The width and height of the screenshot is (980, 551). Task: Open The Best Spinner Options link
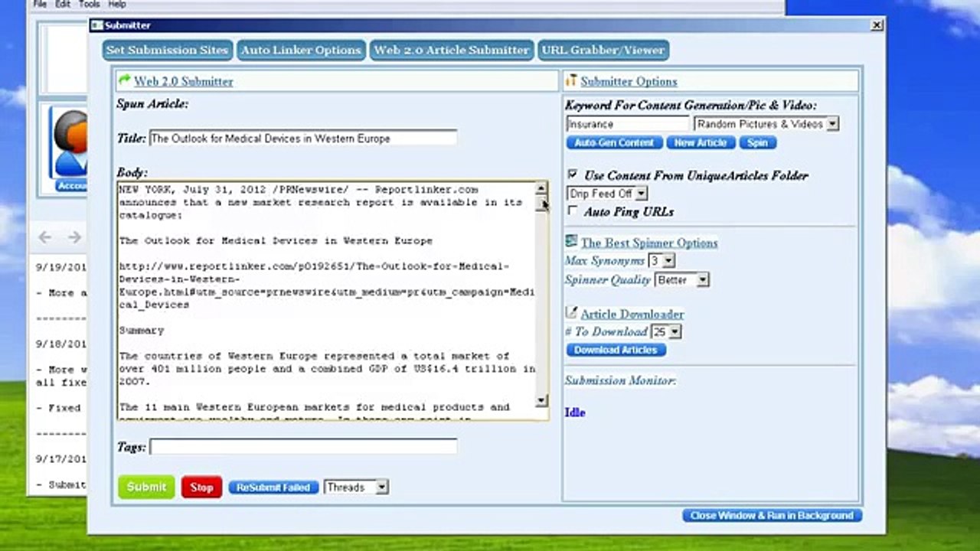[x=649, y=243]
